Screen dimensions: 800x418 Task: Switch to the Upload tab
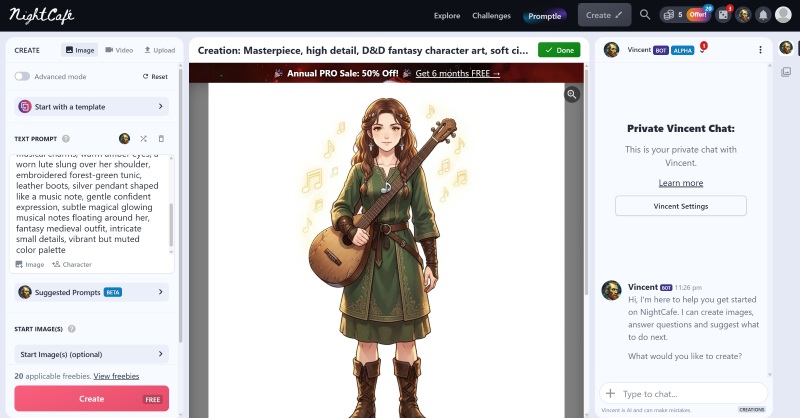pos(159,50)
